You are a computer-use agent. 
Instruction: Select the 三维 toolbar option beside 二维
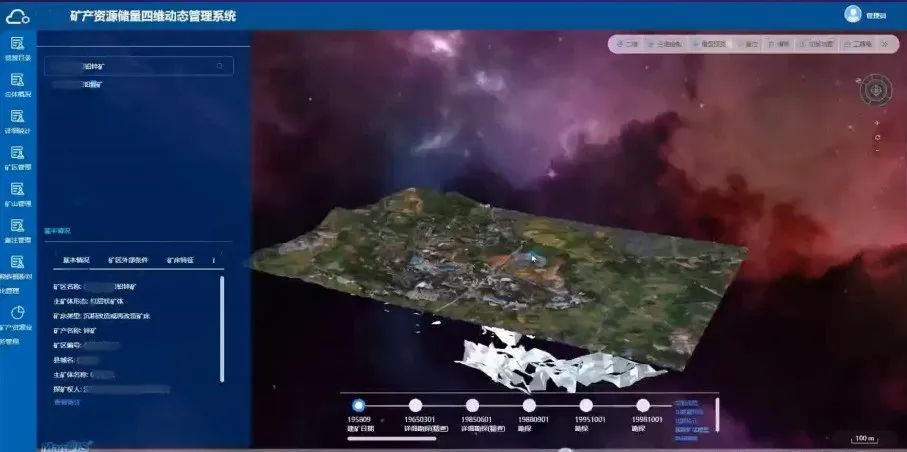(x=665, y=44)
